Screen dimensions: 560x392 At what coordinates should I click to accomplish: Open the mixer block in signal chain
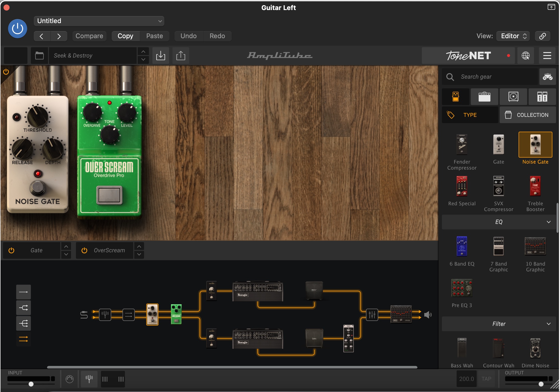pyautogui.click(x=372, y=315)
